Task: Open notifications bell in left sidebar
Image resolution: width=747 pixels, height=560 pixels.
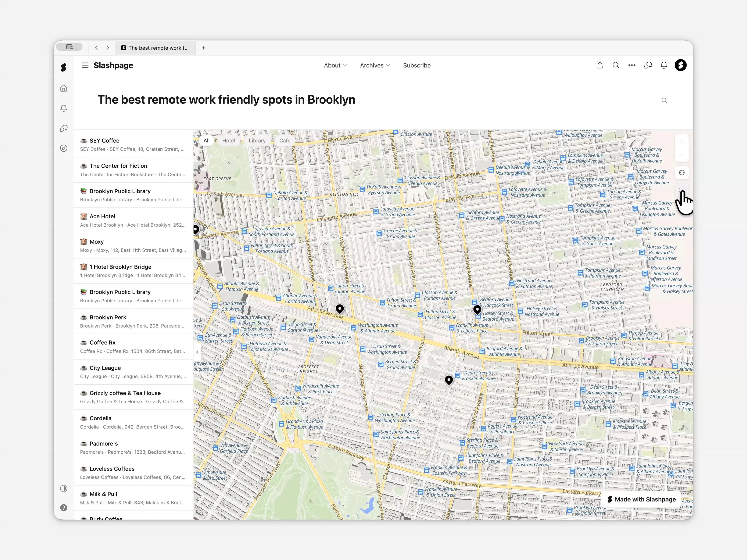Action: pos(64,108)
